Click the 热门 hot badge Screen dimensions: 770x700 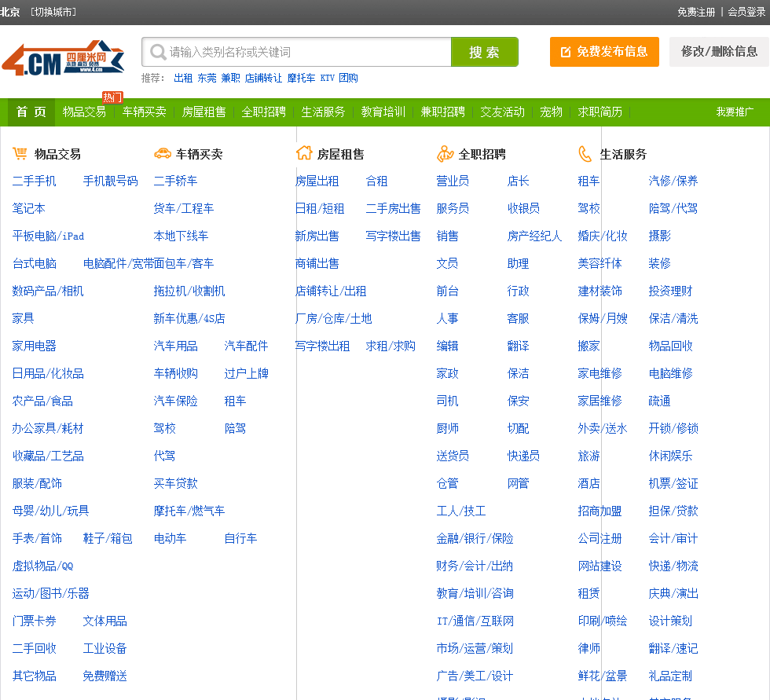(x=112, y=97)
